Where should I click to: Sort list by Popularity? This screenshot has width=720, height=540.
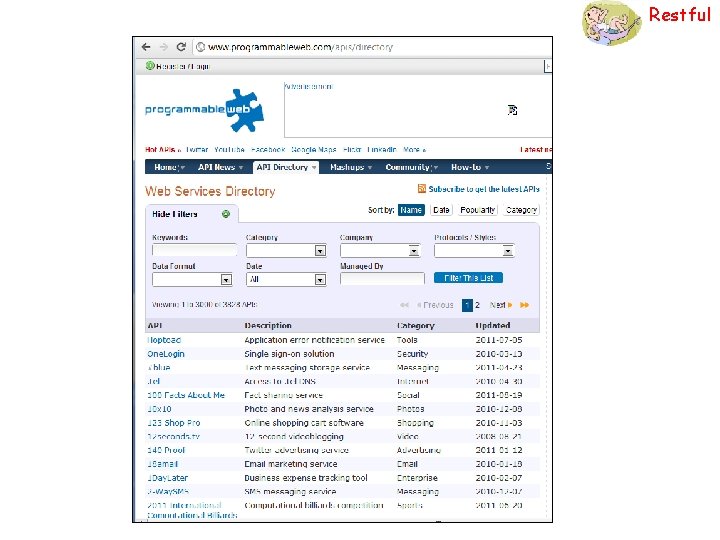[x=478, y=210]
